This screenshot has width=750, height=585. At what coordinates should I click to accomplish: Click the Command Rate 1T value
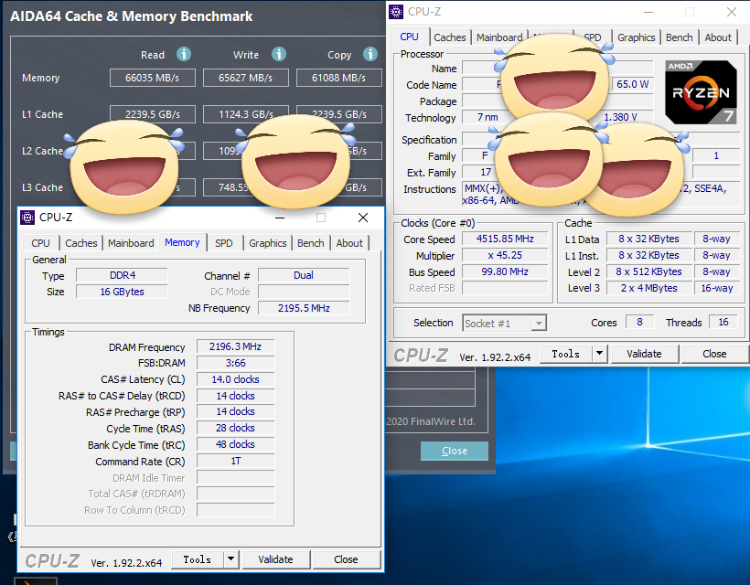pyautogui.click(x=235, y=461)
